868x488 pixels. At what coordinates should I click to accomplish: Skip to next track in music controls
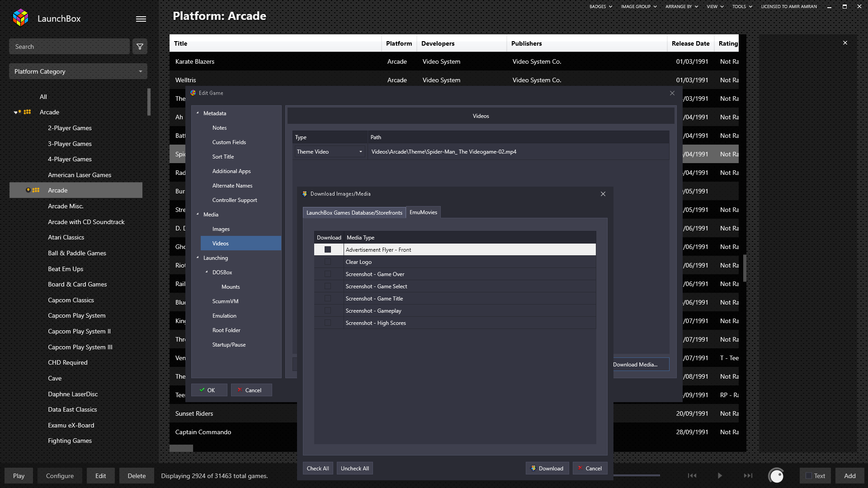click(x=748, y=475)
